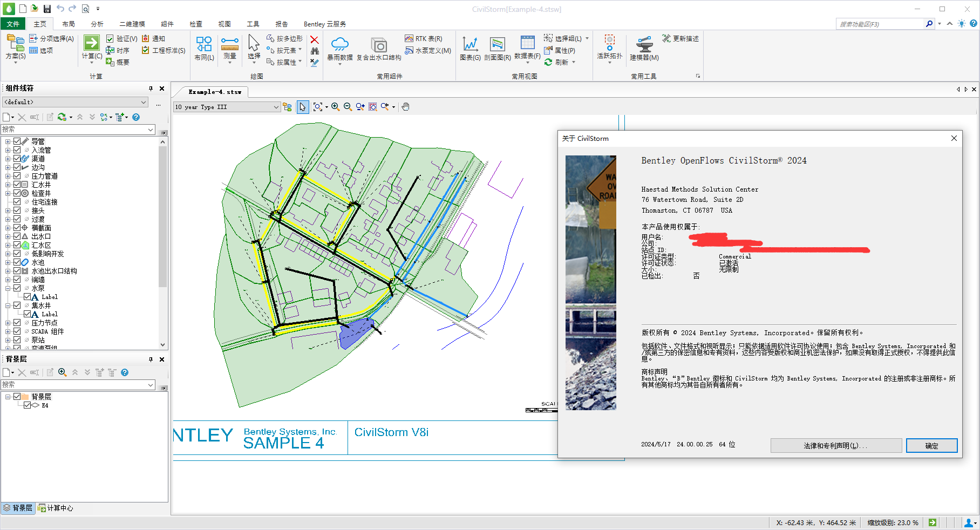Open 剖面图(R) profiles view
This screenshot has width=980, height=530.
(497, 49)
